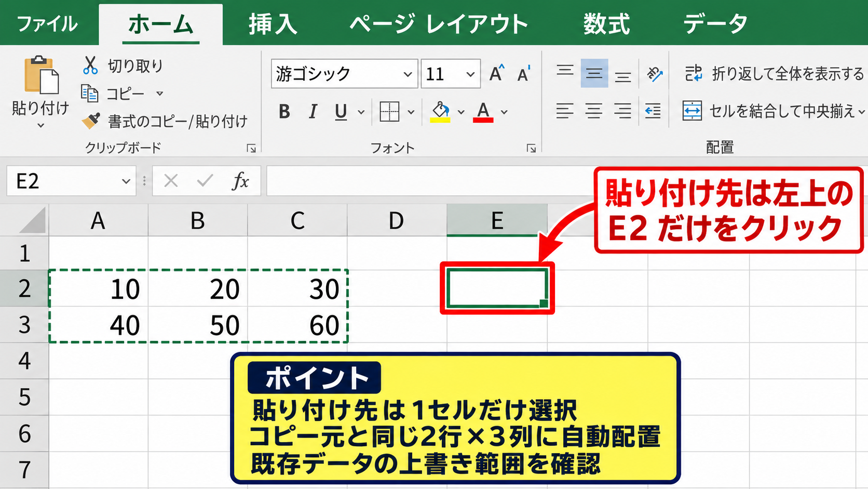Open the Name Box dropdown arrow
The image size is (868, 489).
[126, 181]
